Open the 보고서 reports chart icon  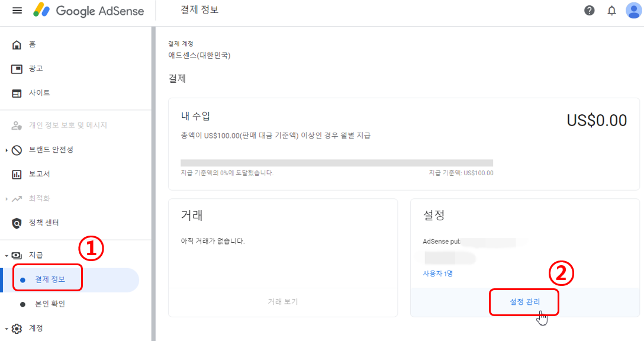click(17, 173)
